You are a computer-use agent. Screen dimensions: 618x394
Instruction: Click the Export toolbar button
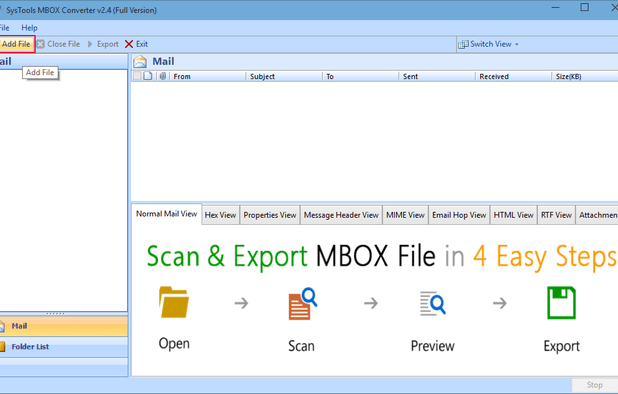pyautogui.click(x=103, y=44)
